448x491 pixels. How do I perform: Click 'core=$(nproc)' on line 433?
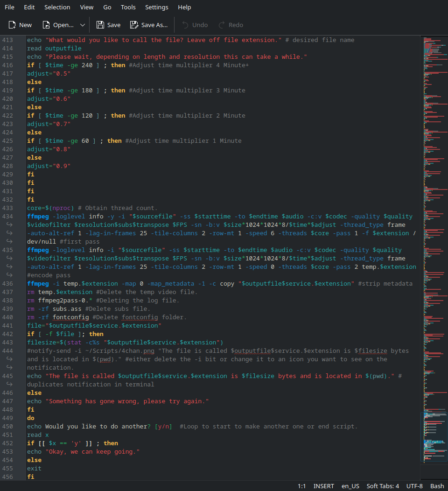pos(50,208)
